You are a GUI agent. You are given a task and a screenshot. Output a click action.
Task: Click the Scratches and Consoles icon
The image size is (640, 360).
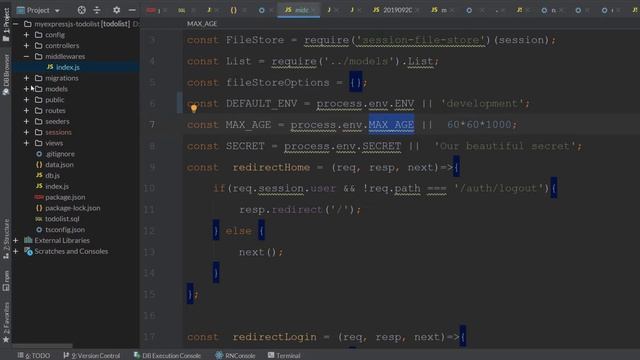[x=28, y=251]
